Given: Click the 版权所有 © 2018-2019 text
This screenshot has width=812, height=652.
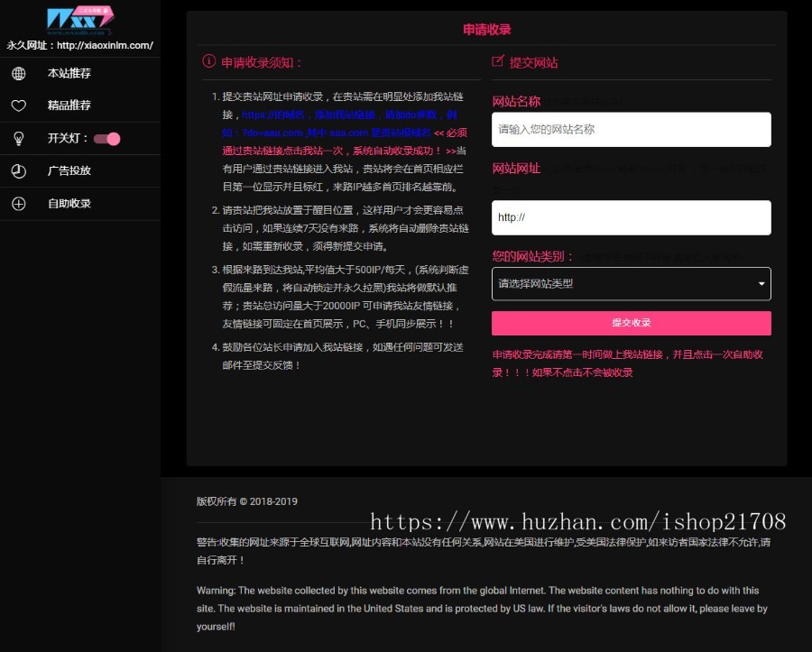Looking at the screenshot, I should coord(247,501).
